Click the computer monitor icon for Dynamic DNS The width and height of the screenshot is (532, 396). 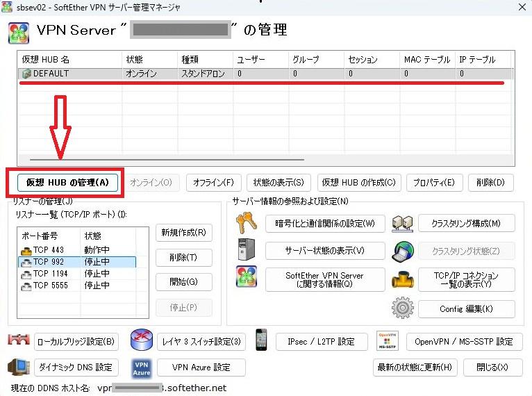pyautogui.click(x=19, y=367)
